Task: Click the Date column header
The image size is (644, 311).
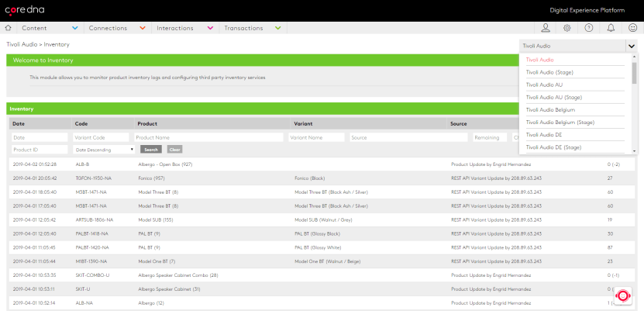Action: (18, 123)
